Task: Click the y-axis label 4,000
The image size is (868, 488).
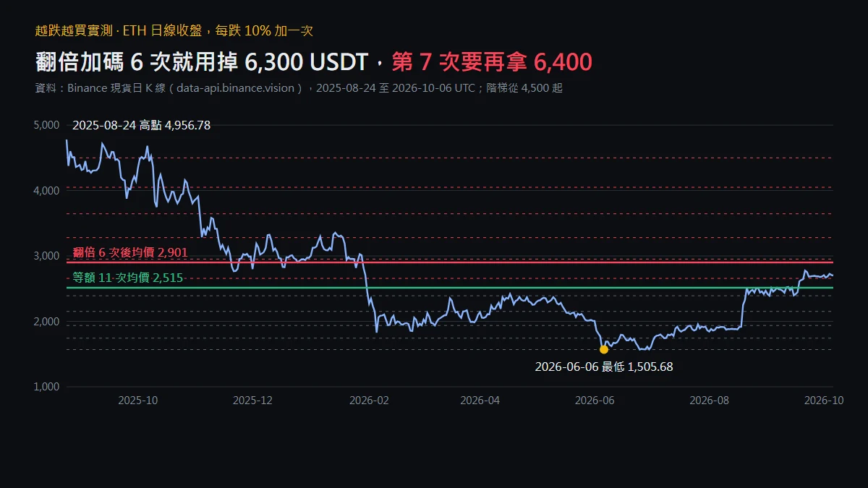Action: click(x=46, y=191)
